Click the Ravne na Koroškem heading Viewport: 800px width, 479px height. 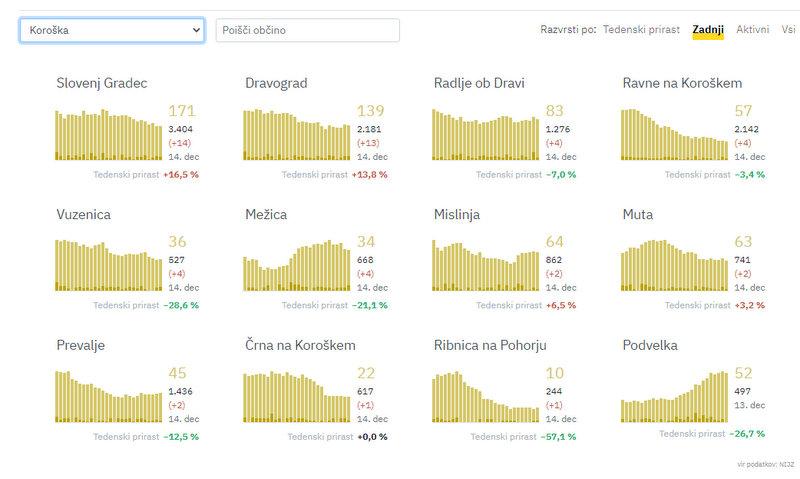pos(682,83)
